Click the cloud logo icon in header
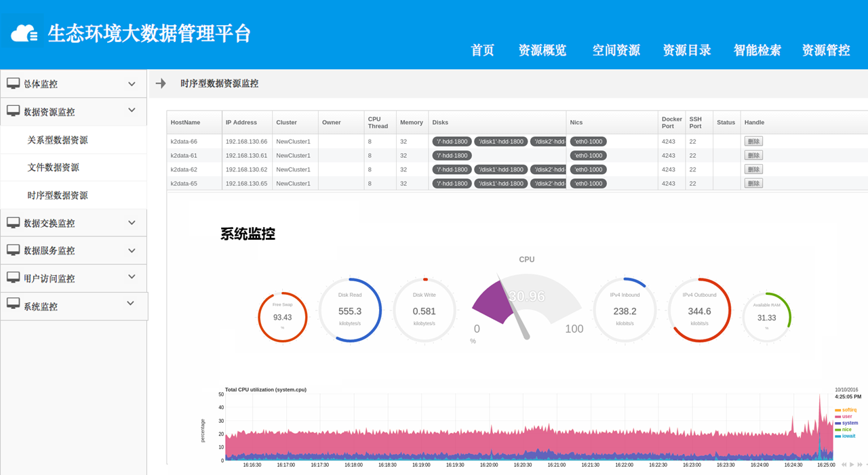The image size is (868, 475). point(24,33)
